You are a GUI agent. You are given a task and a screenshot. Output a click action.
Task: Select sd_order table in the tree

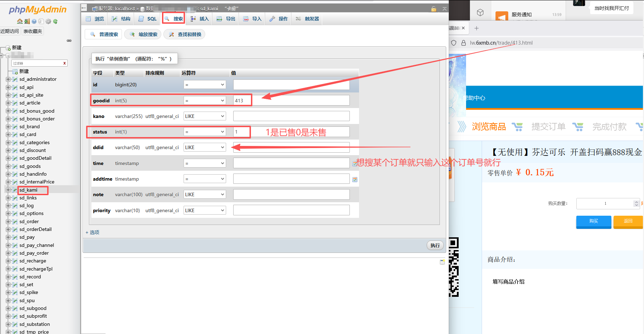[29, 221]
